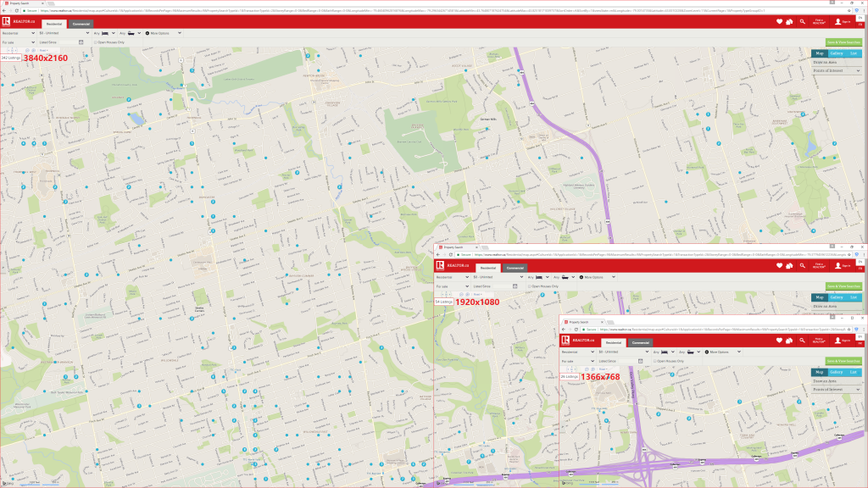Switch to Gallery view in largest back window

[x=837, y=53]
